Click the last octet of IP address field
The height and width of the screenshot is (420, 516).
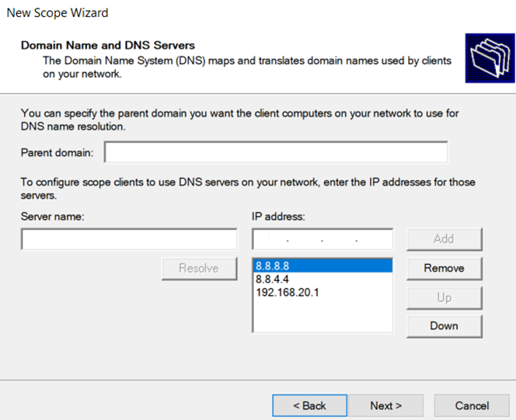pos(374,239)
